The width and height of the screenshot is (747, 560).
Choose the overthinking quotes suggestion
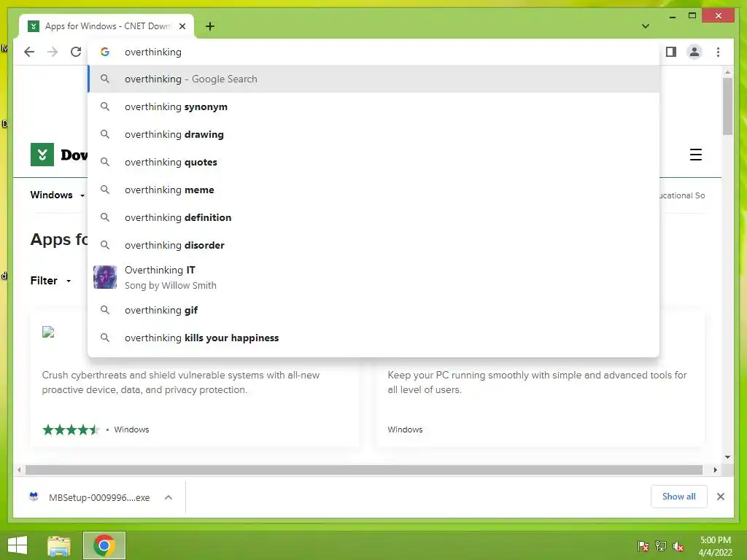coord(373,162)
